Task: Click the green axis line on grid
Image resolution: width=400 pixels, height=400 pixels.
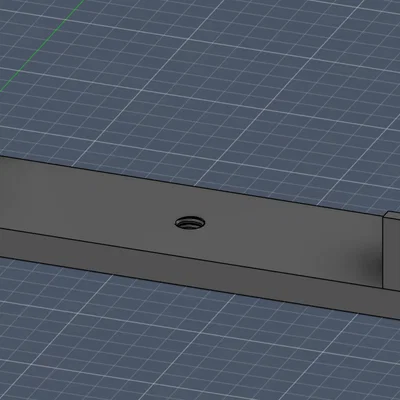Action: click(42, 46)
